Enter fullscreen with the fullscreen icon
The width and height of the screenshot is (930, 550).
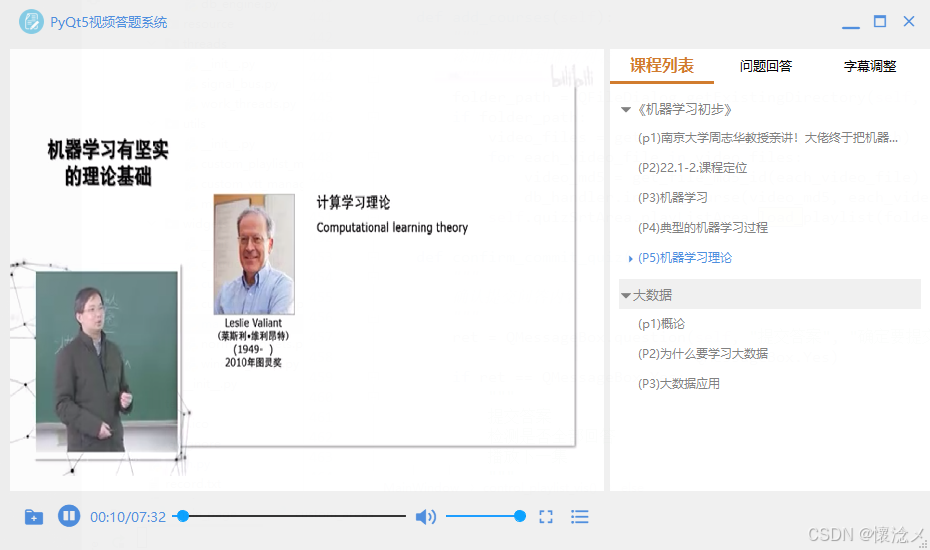click(546, 517)
